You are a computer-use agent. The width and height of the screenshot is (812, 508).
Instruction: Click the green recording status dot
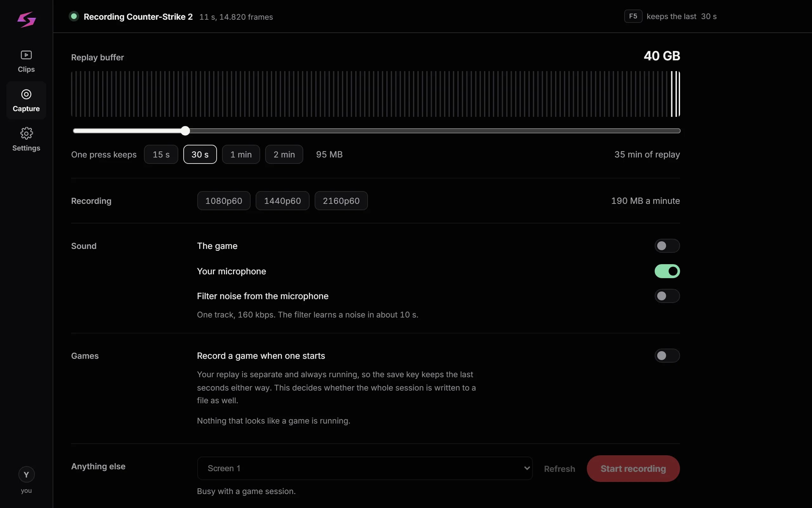point(74,16)
